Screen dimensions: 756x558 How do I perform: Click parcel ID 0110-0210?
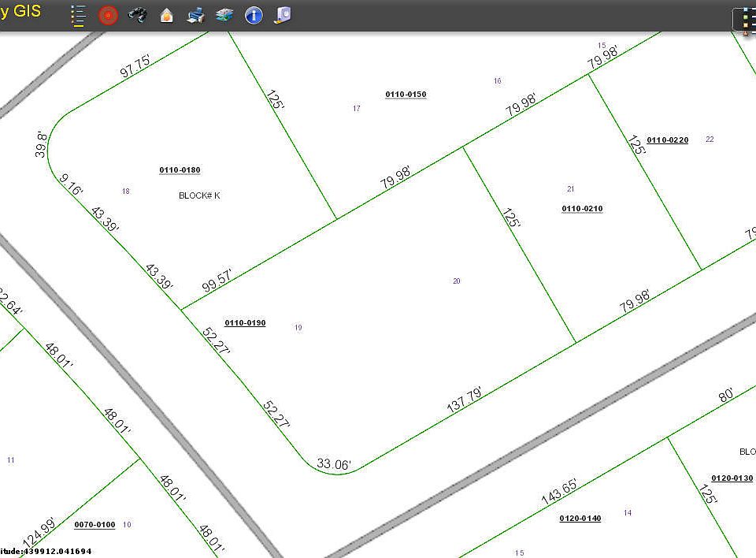tap(583, 209)
